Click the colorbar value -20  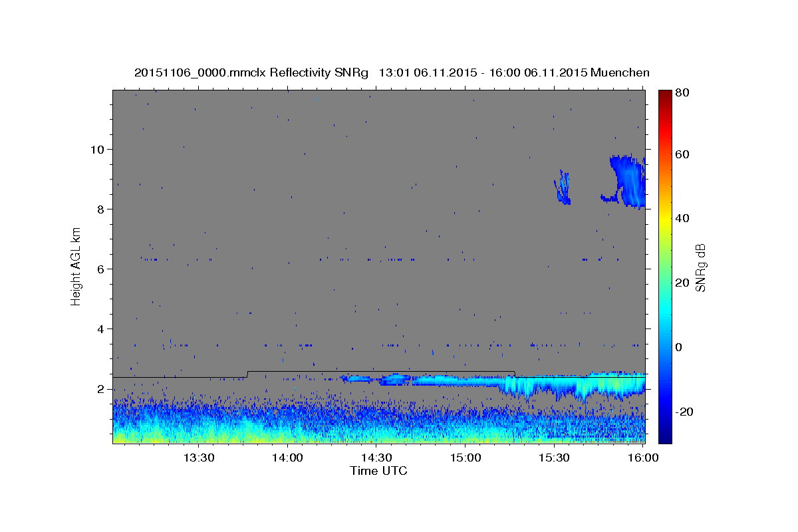(686, 412)
